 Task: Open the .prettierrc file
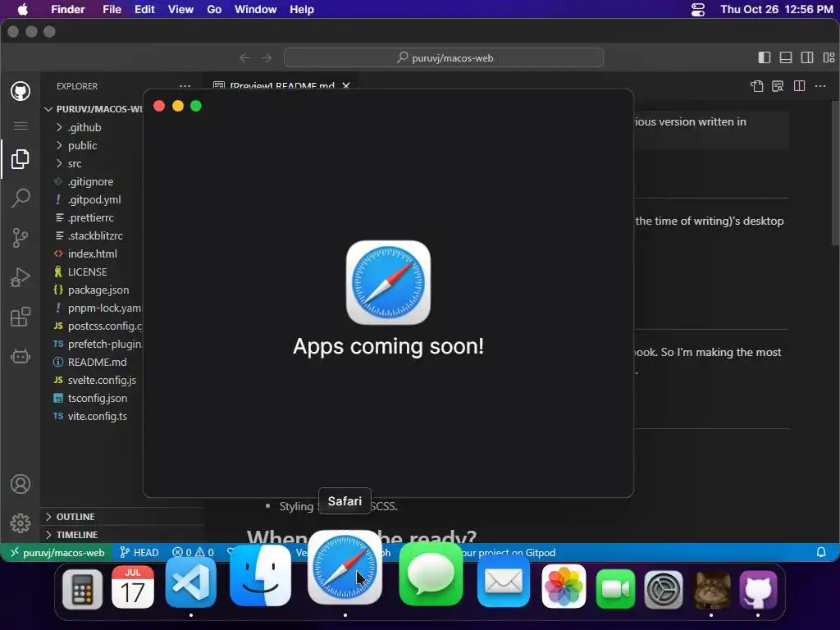[93, 217]
